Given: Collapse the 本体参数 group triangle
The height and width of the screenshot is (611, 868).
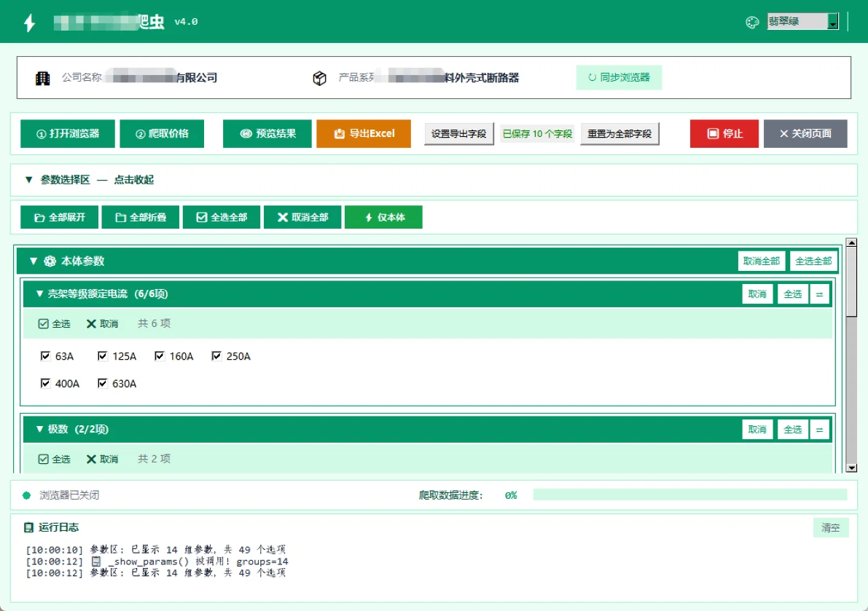Looking at the screenshot, I should click(x=34, y=261).
